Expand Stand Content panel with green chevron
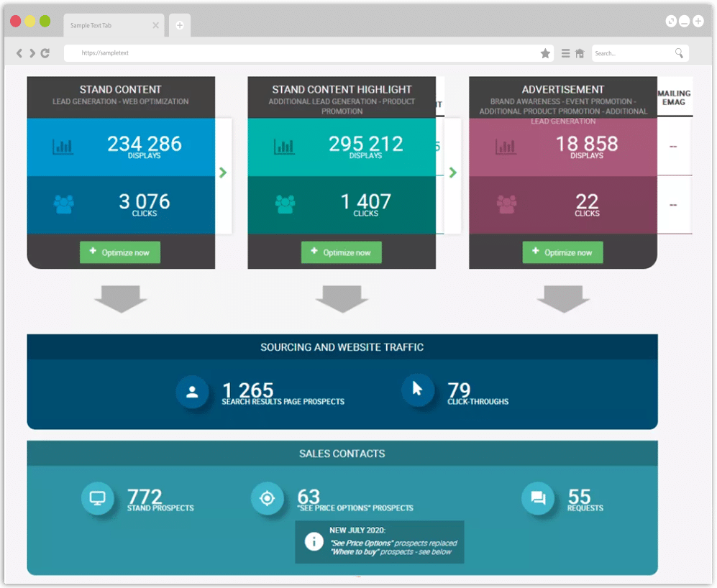This screenshot has width=717, height=588. click(x=223, y=173)
